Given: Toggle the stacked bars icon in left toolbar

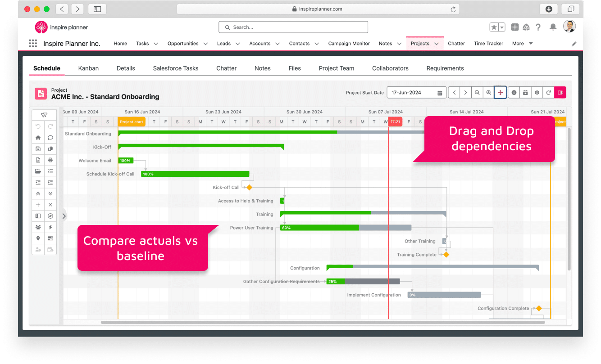Looking at the screenshot, I should coord(50,238).
